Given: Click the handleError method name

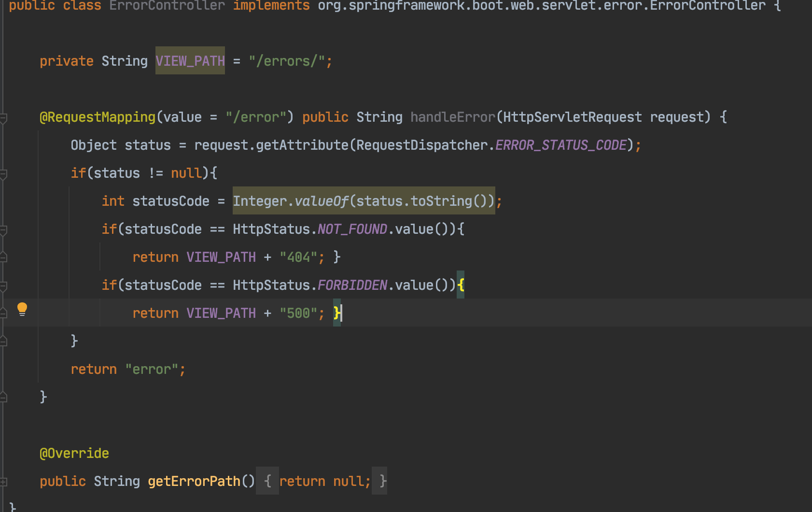Looking at the screenshot, I should (x=453, y=117).
